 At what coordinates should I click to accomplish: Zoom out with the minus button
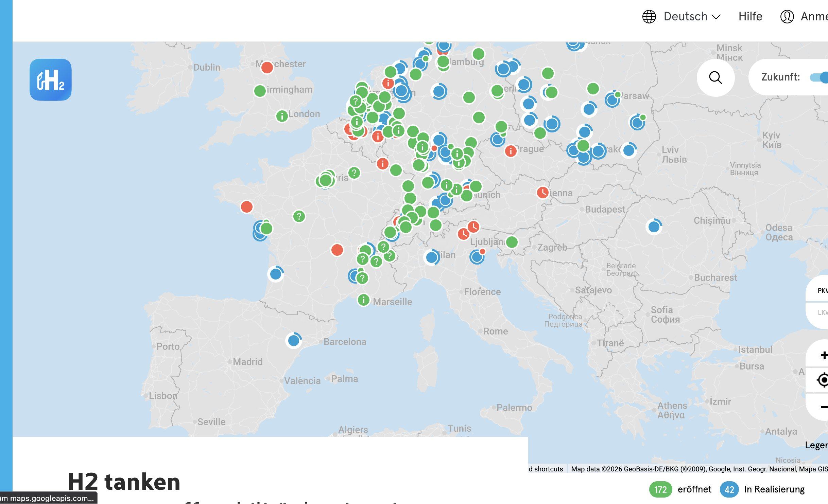[823, 407]
